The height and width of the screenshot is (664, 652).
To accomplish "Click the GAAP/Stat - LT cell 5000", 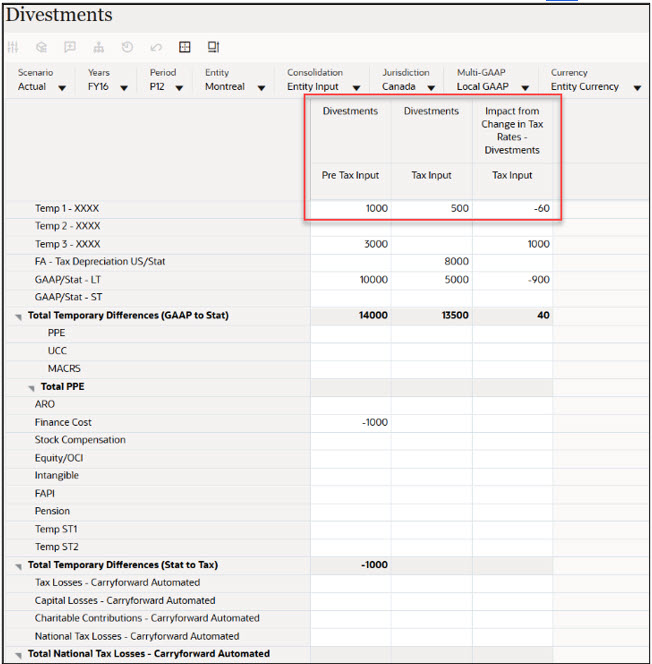I will (432, 279).
